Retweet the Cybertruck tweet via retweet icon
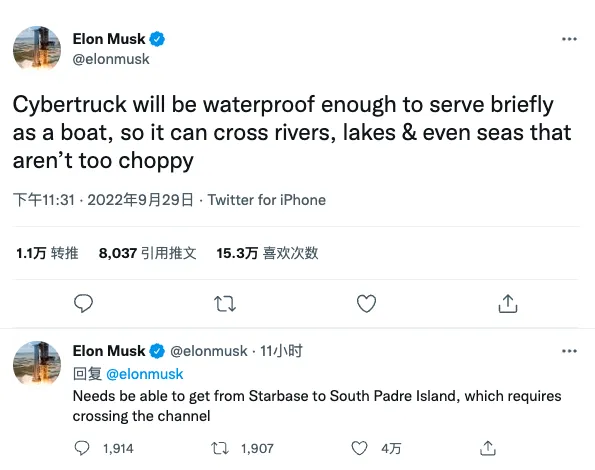Image resolution: width=595 pixels, height=470 pixels. coord(225,303)
